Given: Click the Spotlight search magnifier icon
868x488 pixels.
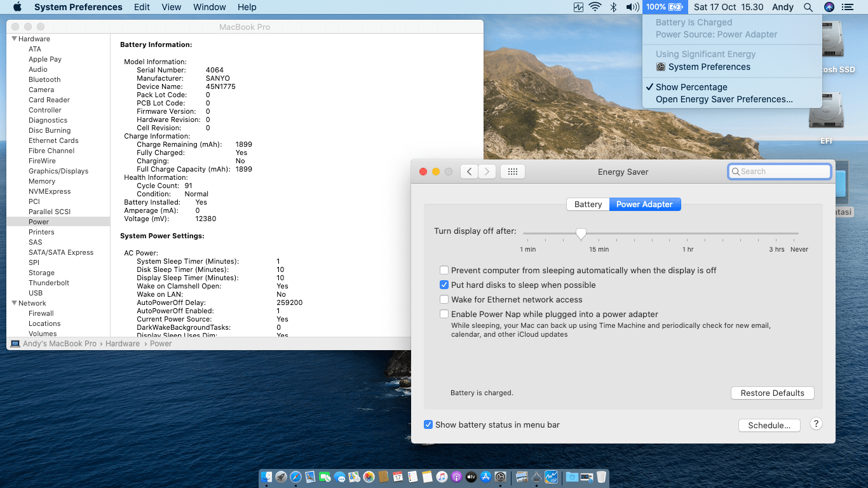Looking at the screenshot, I should pos(808,7).
